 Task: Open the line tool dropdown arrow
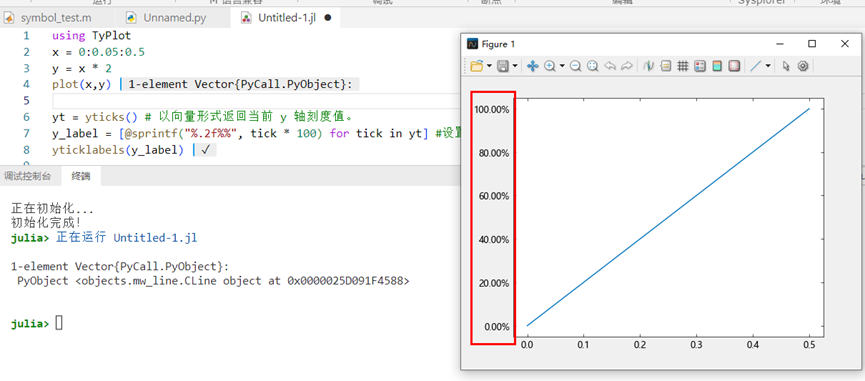tap(768, 66)
